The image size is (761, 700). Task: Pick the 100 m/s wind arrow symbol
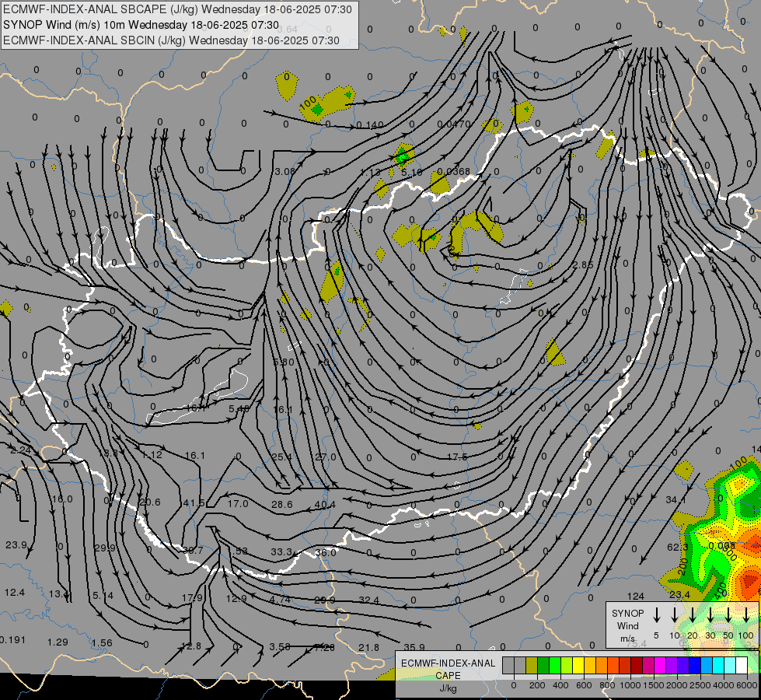pos(746,614)
